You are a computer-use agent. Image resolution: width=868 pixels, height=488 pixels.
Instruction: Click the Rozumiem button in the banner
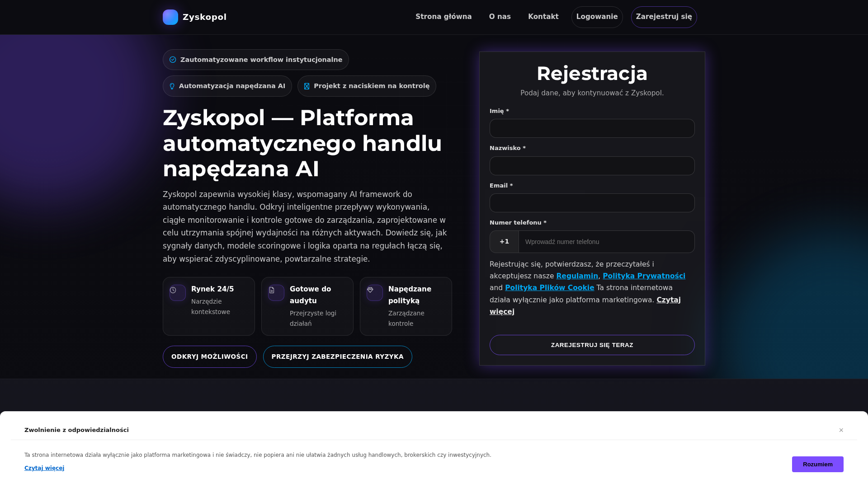coord(818,465)
